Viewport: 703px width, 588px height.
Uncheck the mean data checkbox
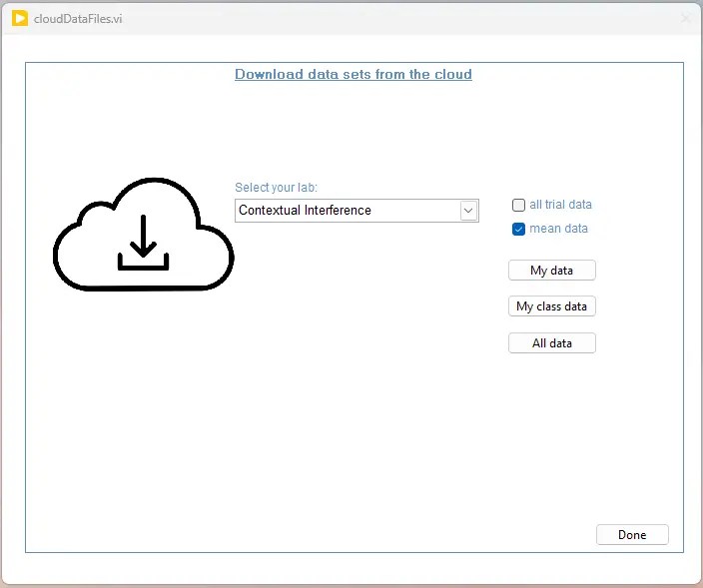(518, 229)
